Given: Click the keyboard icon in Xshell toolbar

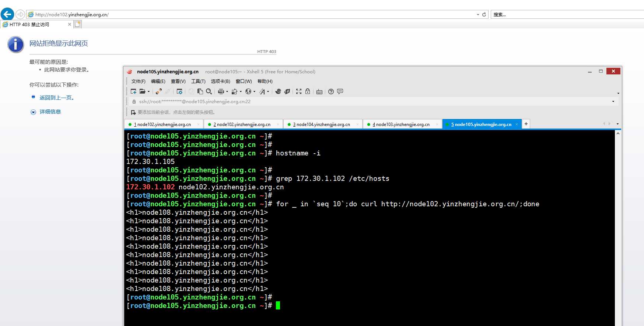Looking at the screenshot, I should (319, 92).
